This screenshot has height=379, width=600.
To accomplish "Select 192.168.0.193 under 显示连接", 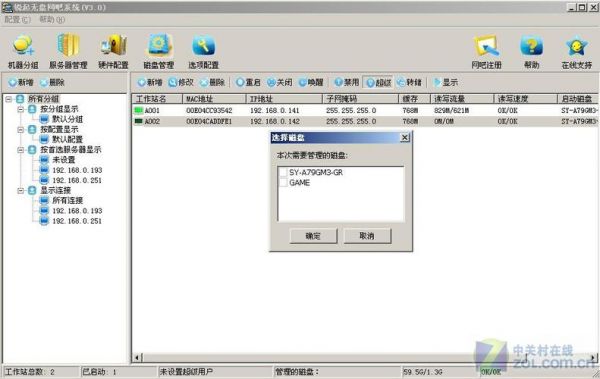I will coord(77,211).
